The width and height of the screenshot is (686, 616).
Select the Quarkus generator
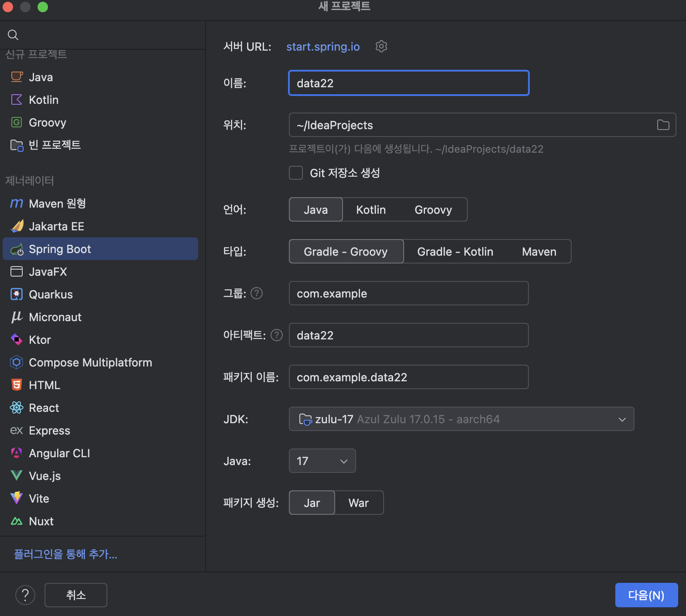pyautogui.click(x=100, y=294)
